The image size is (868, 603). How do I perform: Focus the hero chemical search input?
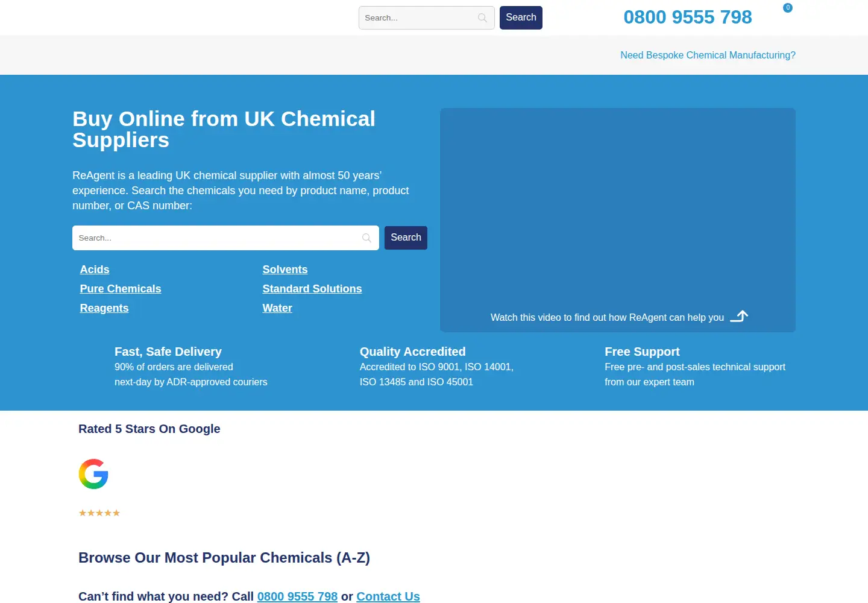(225, 238)
